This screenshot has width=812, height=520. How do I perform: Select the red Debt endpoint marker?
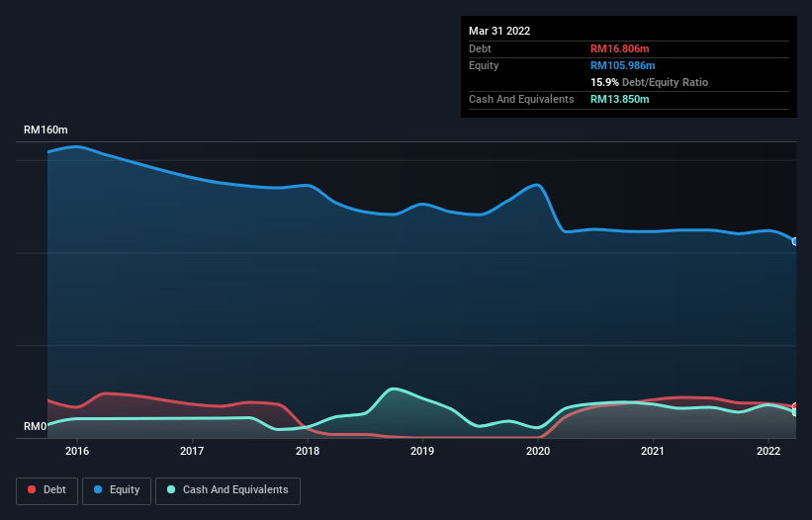point(795,406)
